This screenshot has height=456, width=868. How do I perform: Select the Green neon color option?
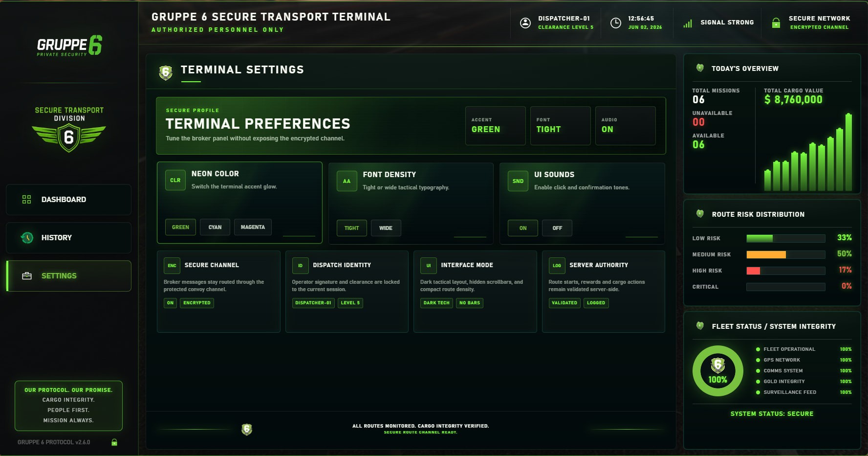[180, 227]
